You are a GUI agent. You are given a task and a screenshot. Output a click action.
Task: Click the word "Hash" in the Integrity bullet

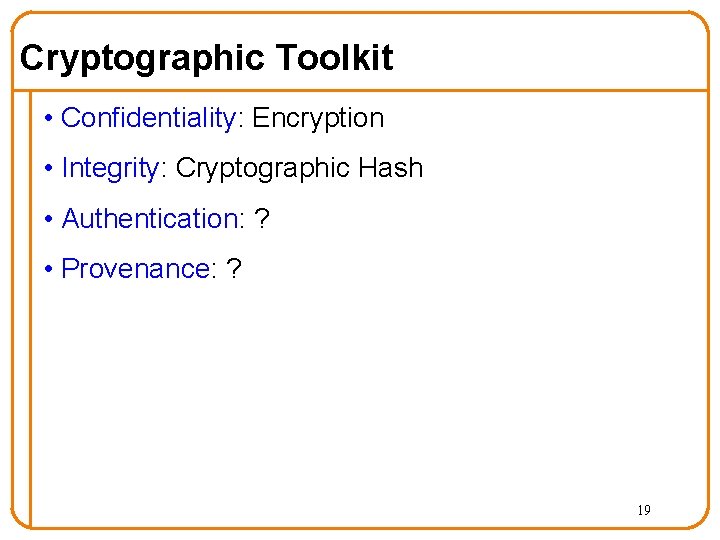click(x=390, y=167)
